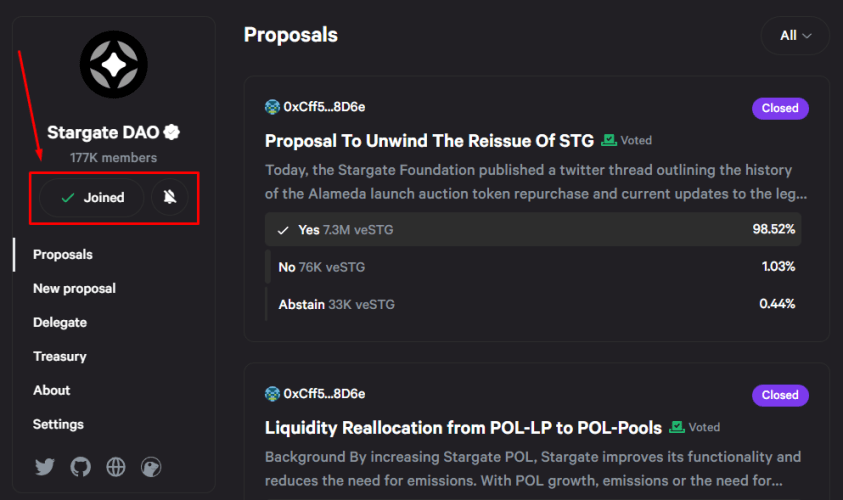This screenshot has height=500, width=843.
Task: Go to the Treasury section
Action: click(x=60, y=356)
